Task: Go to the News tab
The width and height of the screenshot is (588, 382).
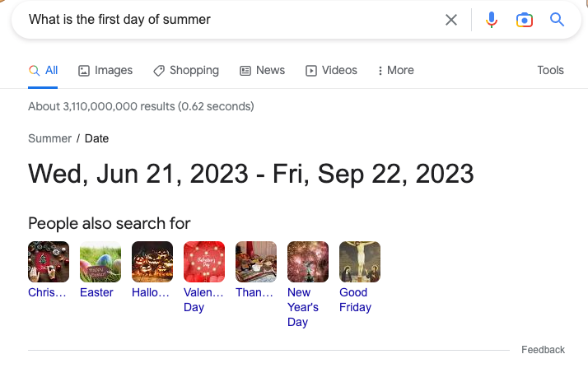Action: 262,70
